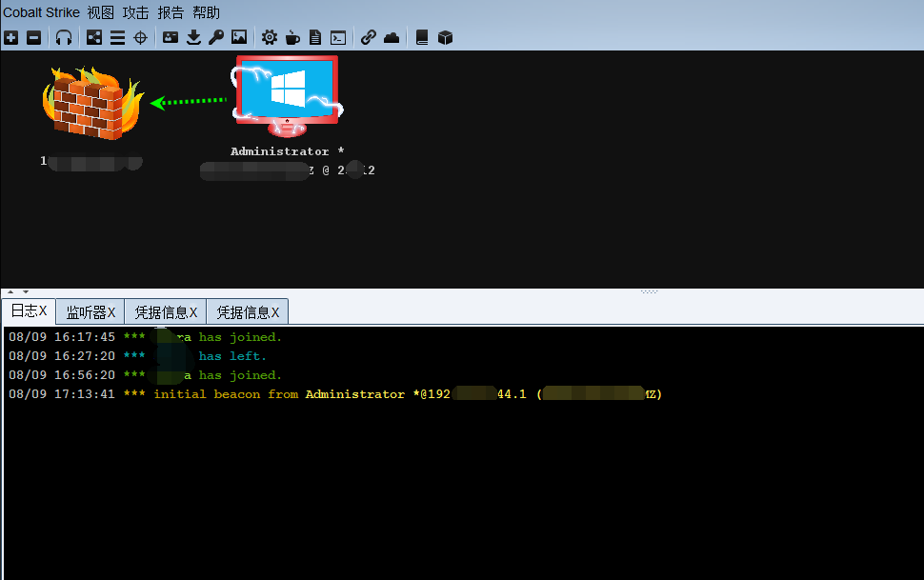924x580 pixels.
Task: Switch to the 监听器 tab
Action: coord(90,311)
